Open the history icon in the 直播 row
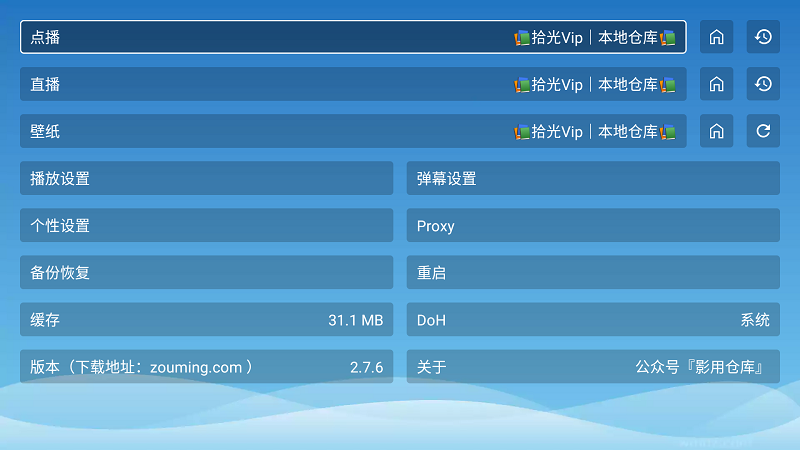The image size is (800, 450). coord(763,84)
